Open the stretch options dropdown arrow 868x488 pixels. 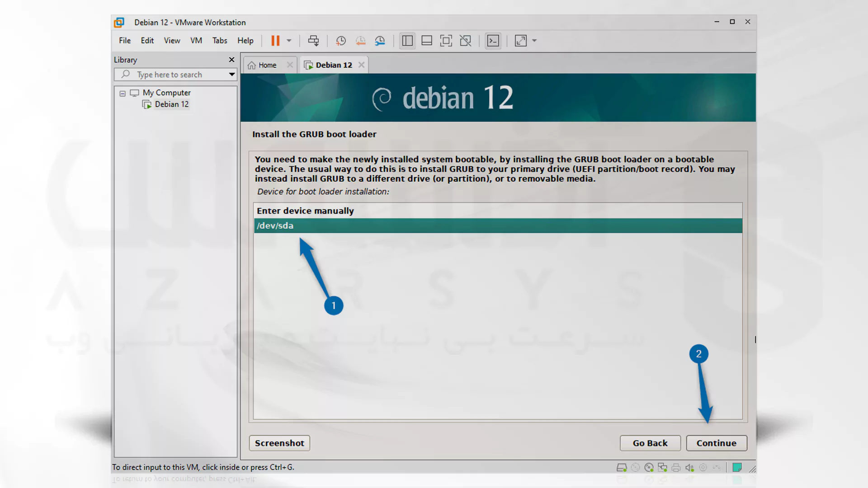(x=534, y=41)
